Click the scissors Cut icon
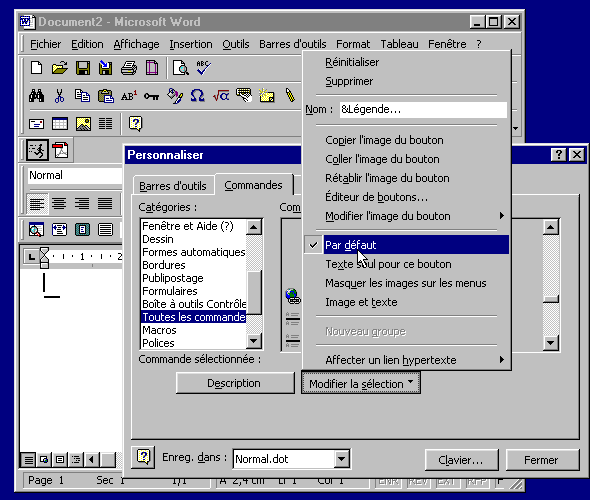 click(x=59, y=96)
